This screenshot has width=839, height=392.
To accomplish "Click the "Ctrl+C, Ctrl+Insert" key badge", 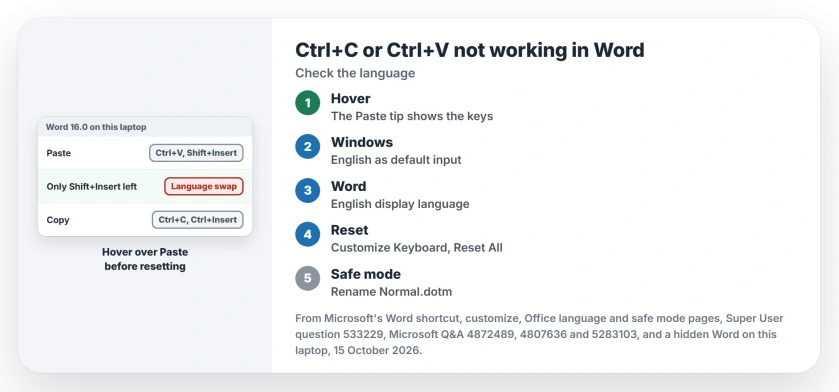I will pos(197,220).
